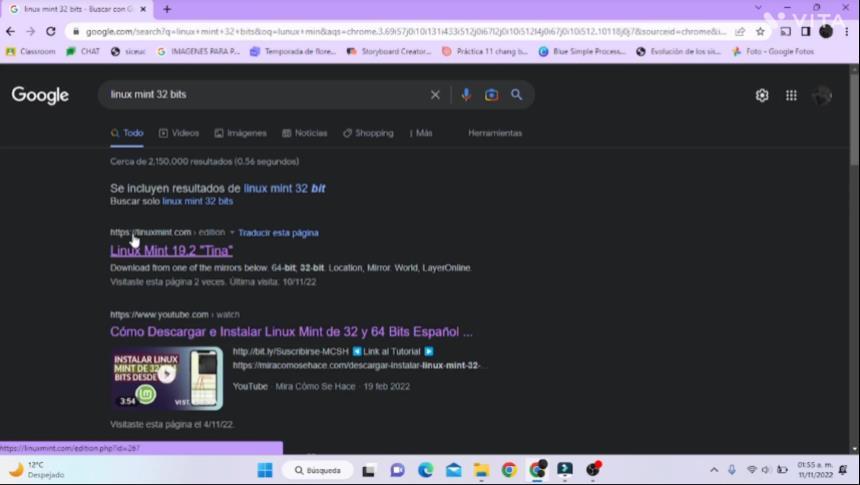Clear the search query with X

tap(435, 95)
